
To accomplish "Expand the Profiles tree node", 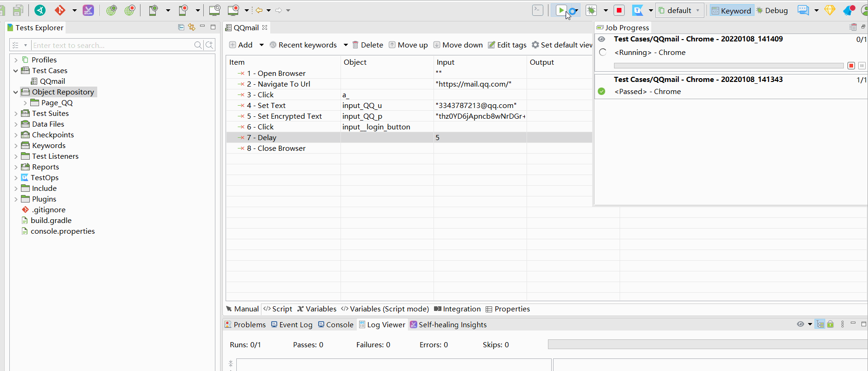I will point(16,60).
